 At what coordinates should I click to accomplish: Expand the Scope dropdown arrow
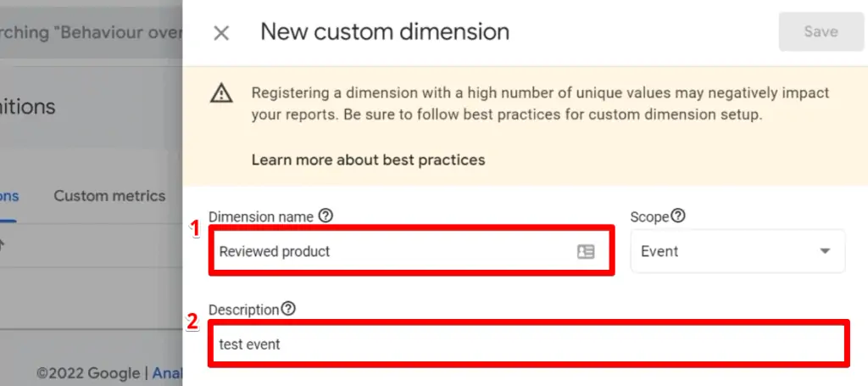coord(824,251)
